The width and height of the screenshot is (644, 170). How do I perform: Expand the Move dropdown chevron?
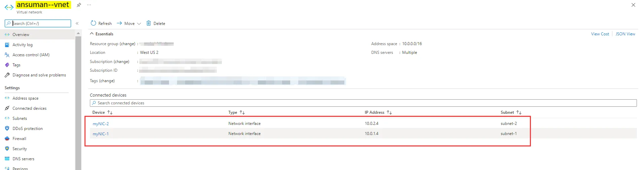point(139,24)
